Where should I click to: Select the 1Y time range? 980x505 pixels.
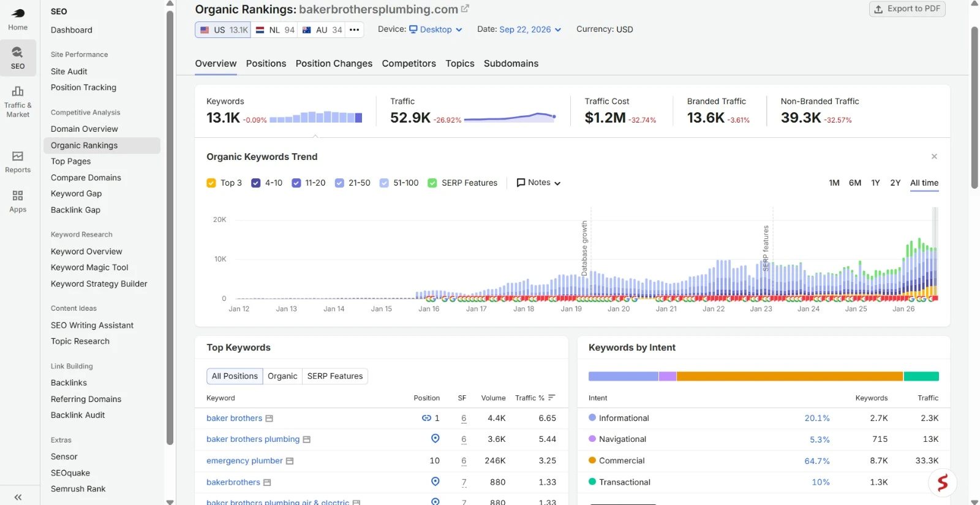(875, 183)
